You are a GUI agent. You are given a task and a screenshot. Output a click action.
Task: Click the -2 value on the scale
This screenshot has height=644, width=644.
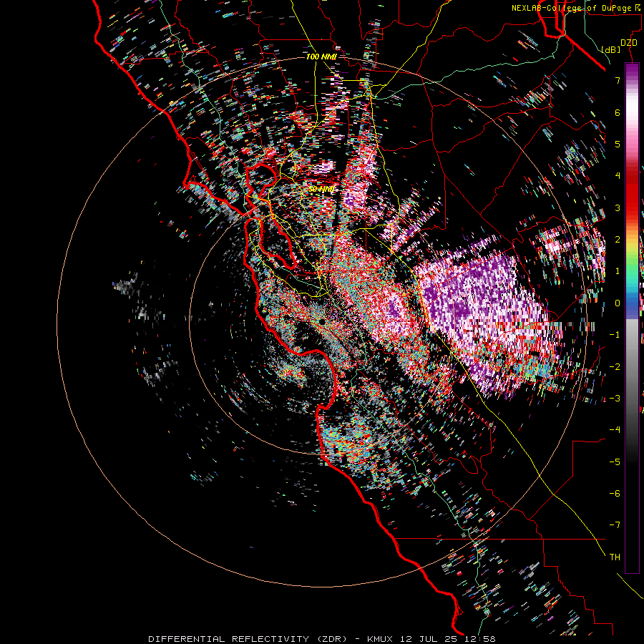coord(615,367)
